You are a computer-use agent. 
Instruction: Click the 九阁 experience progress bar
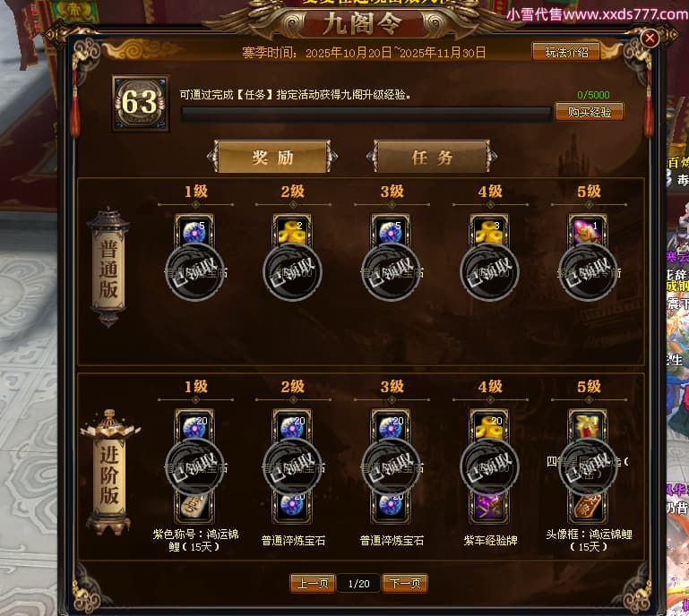[366, 114]
